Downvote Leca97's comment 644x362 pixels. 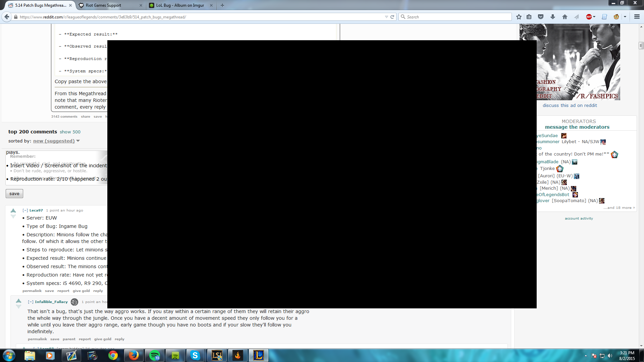pos(13,217)
